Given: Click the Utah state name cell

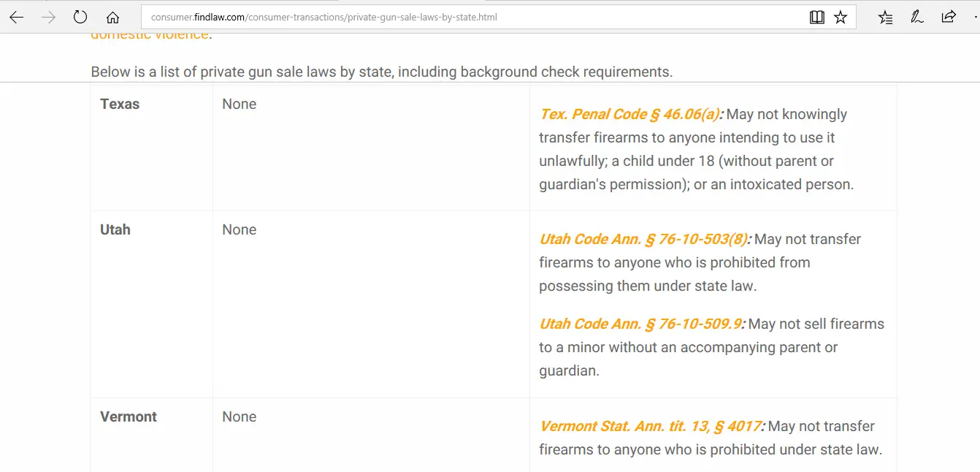Looking at the screenshot, I should click(x=115, y=229).
